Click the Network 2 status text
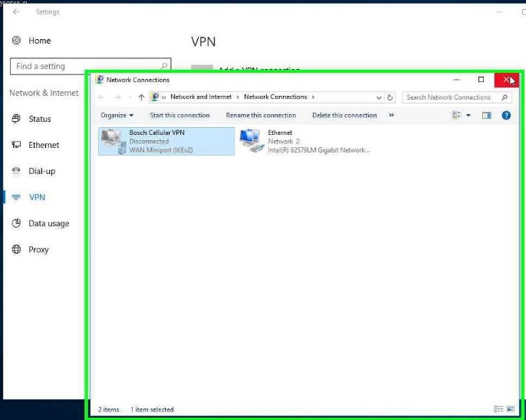This screenshot has height=420, width=526. 284,142
